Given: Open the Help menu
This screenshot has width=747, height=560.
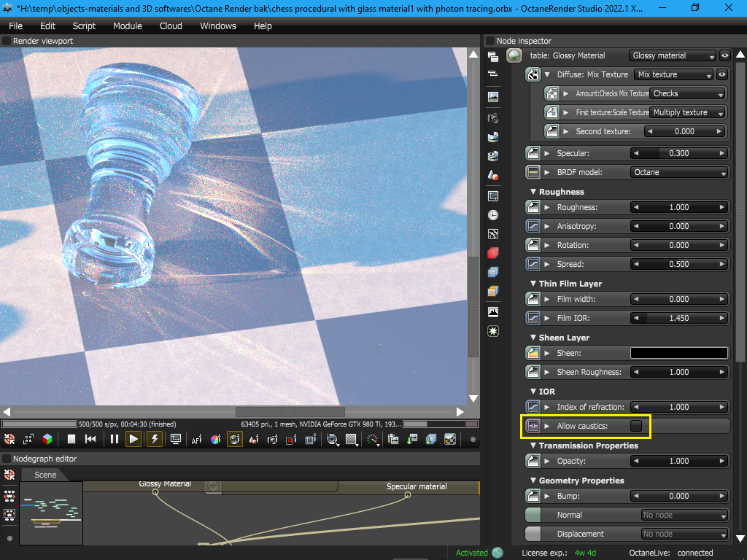Looking at the screenshot, I should click(263, 26).
